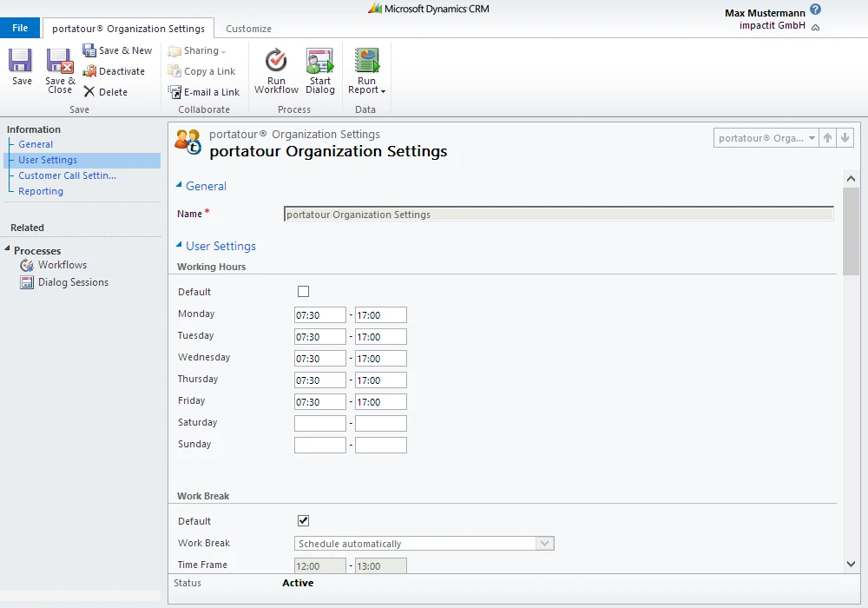Collapse the General section
Screen dimensions: 868x608
coord(179,185)
